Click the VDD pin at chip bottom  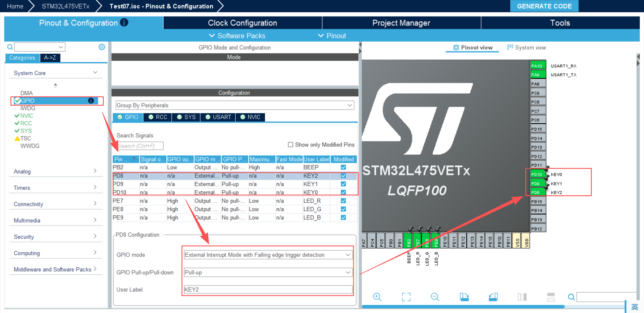tap(526, 241)
